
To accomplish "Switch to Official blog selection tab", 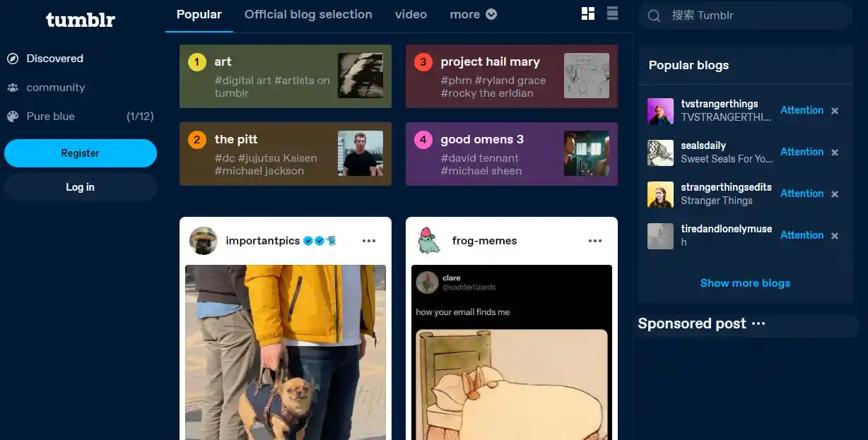I will click(308, 14).
